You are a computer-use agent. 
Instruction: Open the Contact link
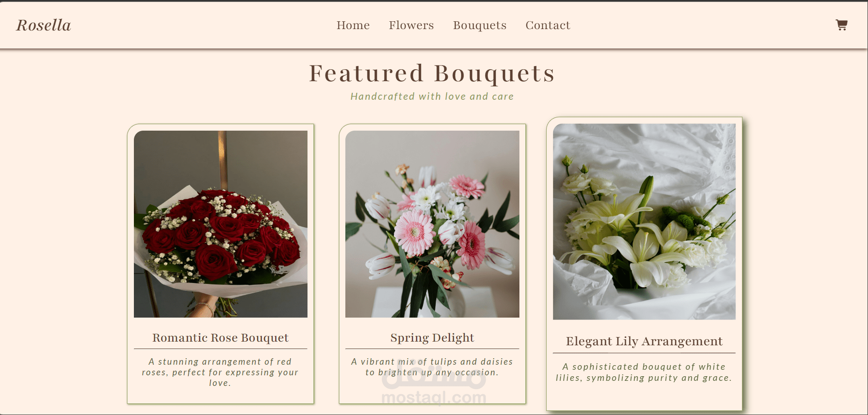click(548, 25)
